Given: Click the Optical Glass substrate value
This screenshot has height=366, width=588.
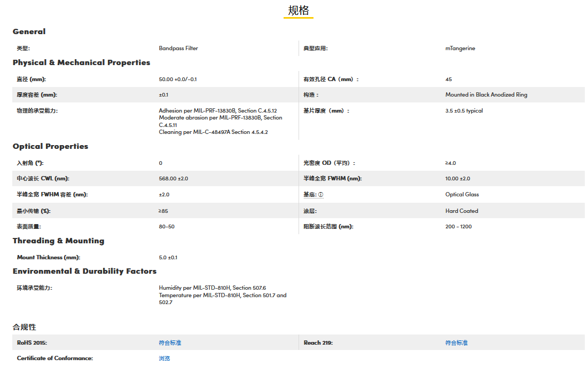Looking at the screenshot, I should click(x=462, y=194).
